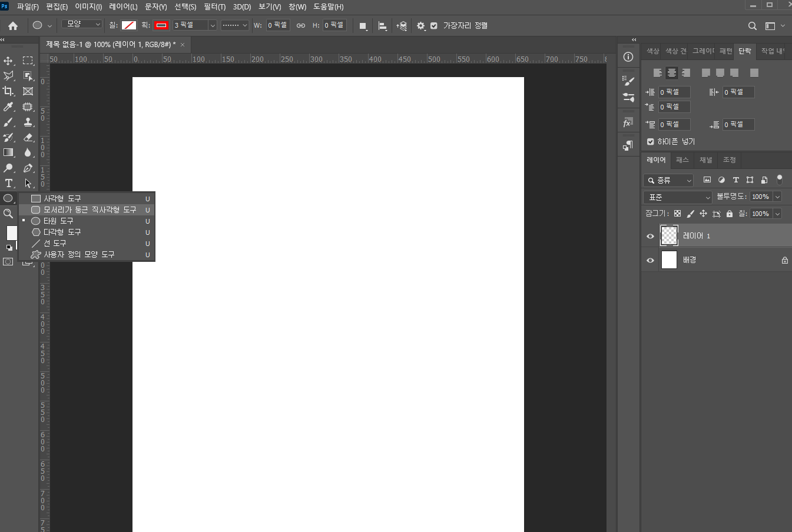Click the path arrangement layers icon
Screen dimensions: 792x532
click(x=402, y=26)
